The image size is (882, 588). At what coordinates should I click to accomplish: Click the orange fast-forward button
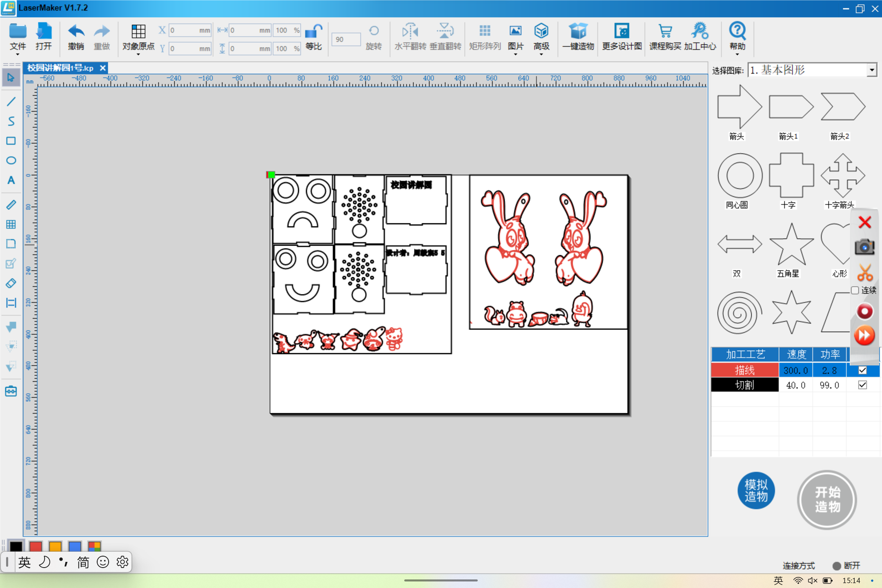click(864, 336)
